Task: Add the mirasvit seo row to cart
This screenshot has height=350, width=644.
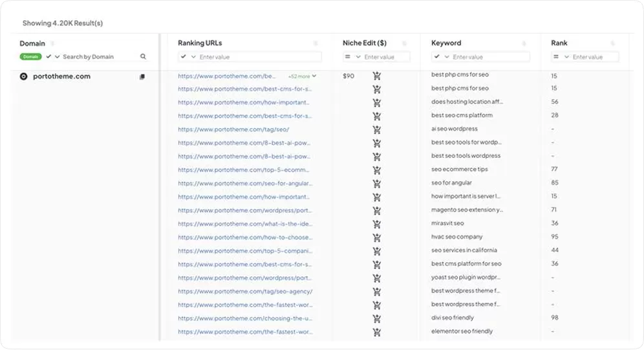Action: tap(377, 224)
